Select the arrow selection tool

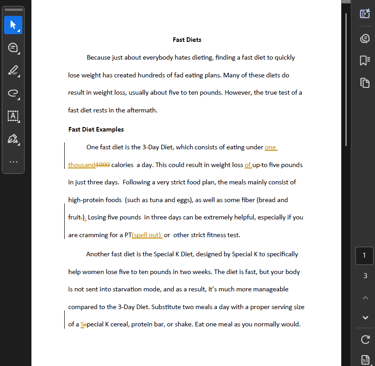[13, 25]
